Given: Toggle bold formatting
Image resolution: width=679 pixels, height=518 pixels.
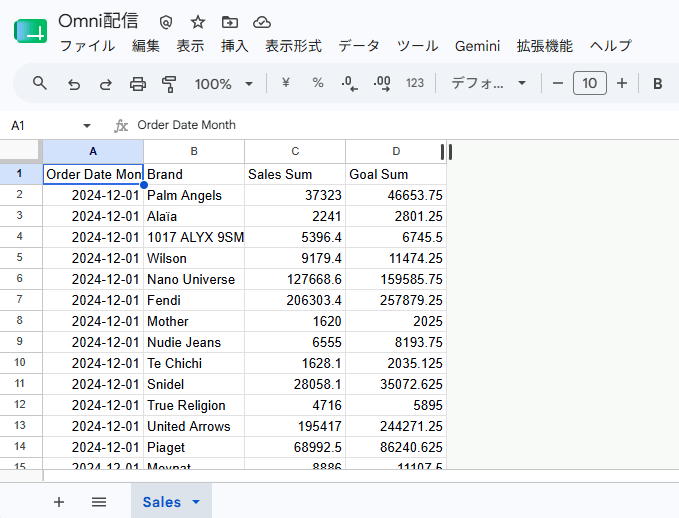Looking at the screenshot, I should [x=657, y=84].
